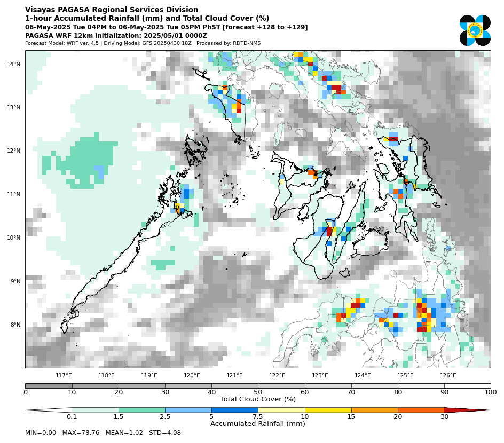Image resolution: width=504 pixels, height=443 pixels.
Task: Click the 12°N latitude label
Action: (13, 151)
